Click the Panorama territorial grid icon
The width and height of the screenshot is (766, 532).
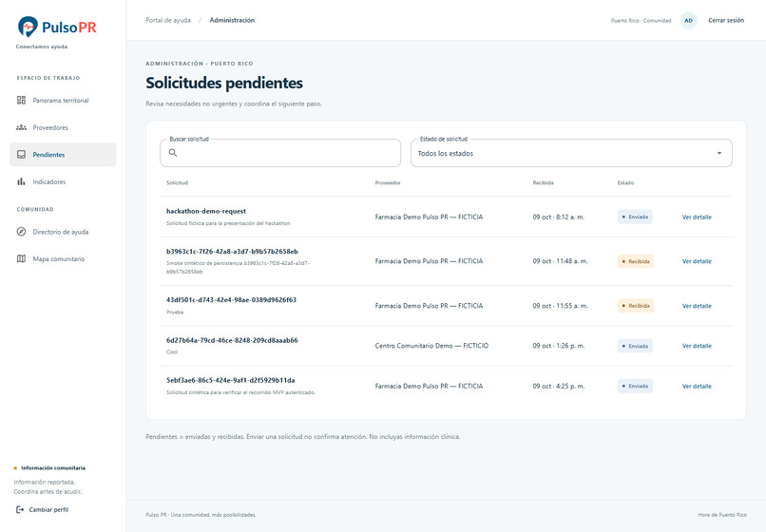click(21, 100)
